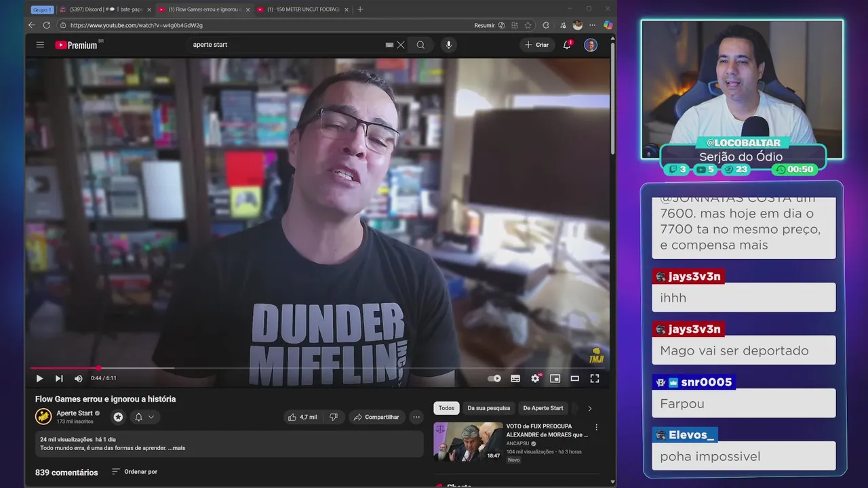This screenshot has width=868, height=488.
Task: Run the search with magnifier button
Action: [x=420, y=45]
